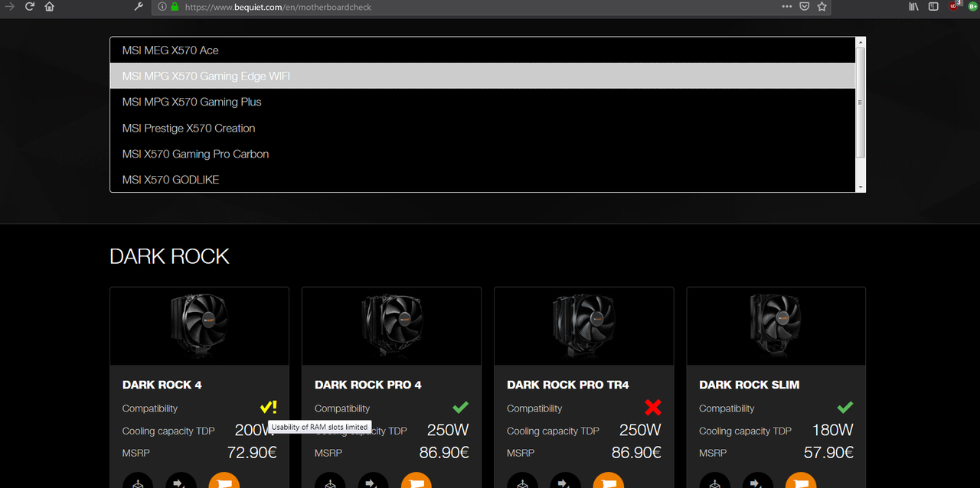The width and height of the screenshot is (980, 488).
Task: Pick MSI Prestige X570 Creation
Action: pos(482,128)
